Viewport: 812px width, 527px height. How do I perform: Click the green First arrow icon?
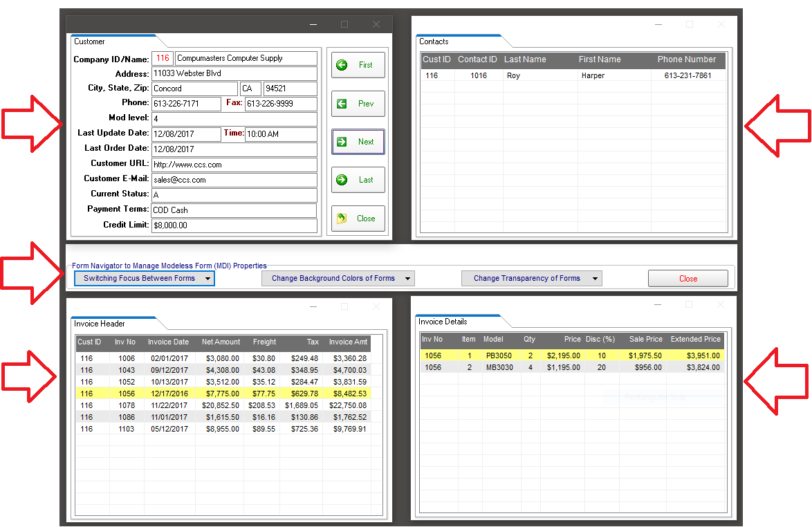coord(342,65)
